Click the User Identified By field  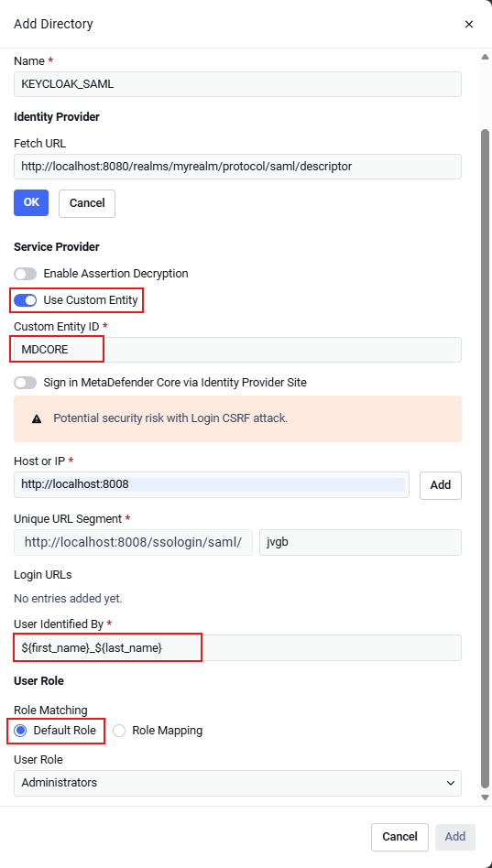(237, 647)
